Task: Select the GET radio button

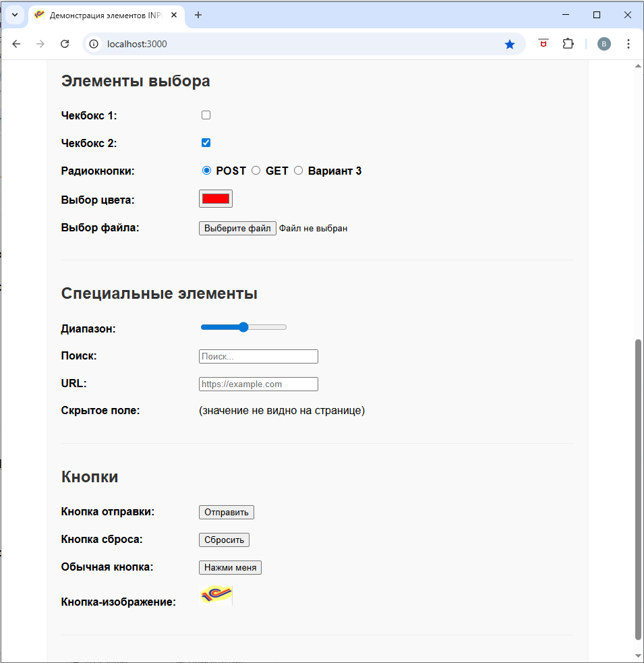Action: point(256,171)
